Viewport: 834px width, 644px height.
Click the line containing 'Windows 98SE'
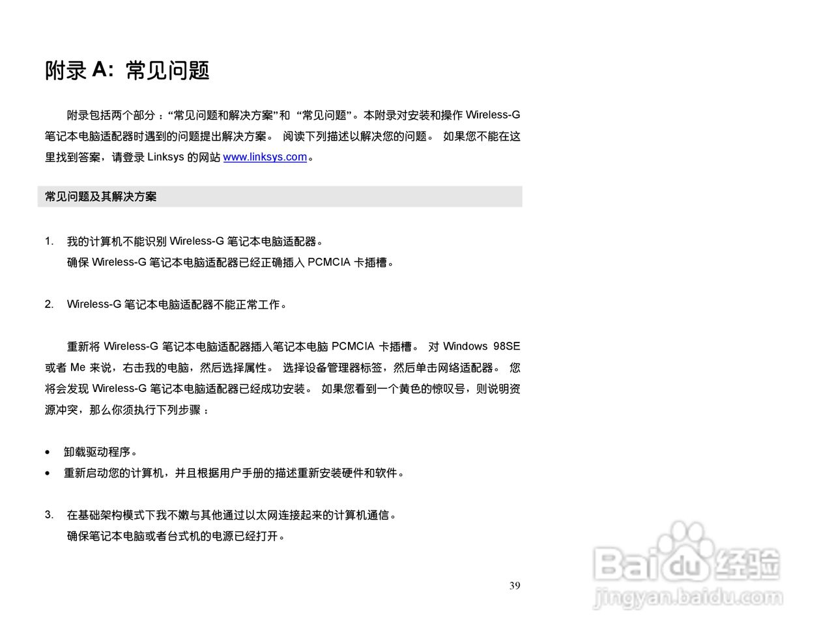[293, 346]
